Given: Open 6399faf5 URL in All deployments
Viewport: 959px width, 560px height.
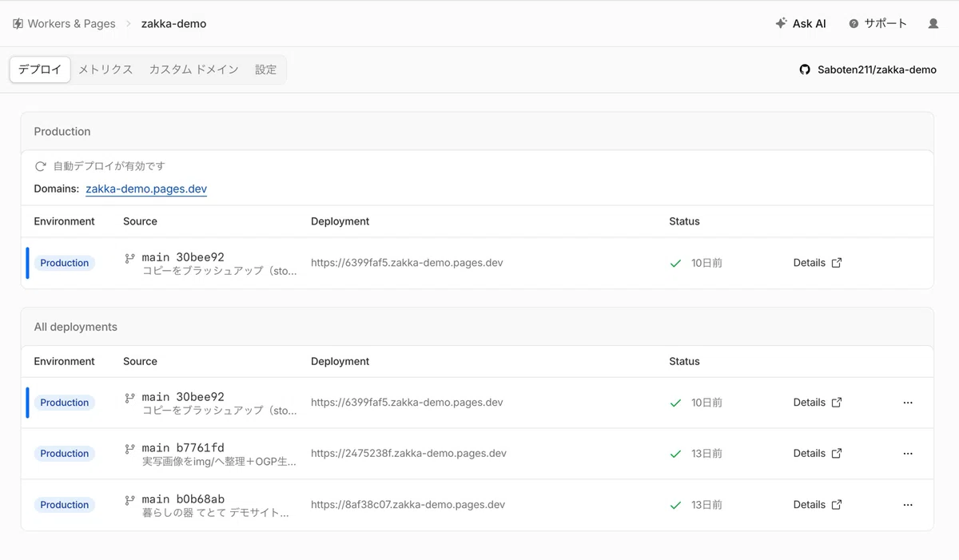Looking at the screenshot, I should pyautogui.click(x=407, y=403).
